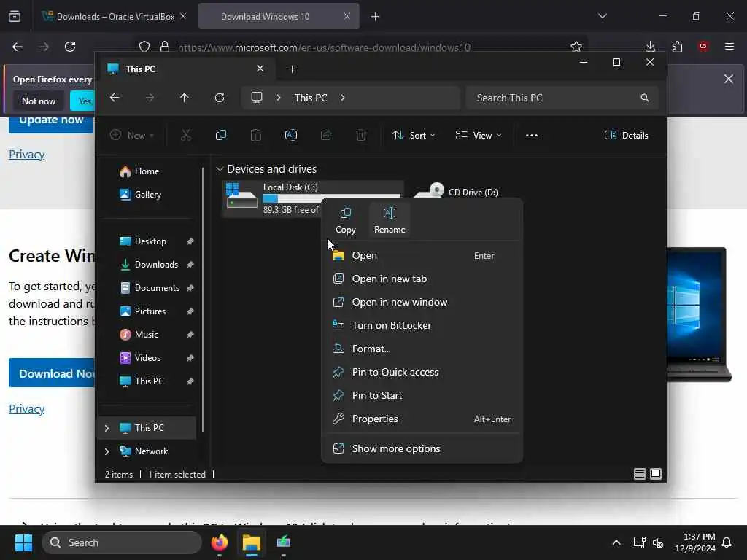Click the Explorer toolbar Share icon
This screenshot has width=747, height=560.
326,136
